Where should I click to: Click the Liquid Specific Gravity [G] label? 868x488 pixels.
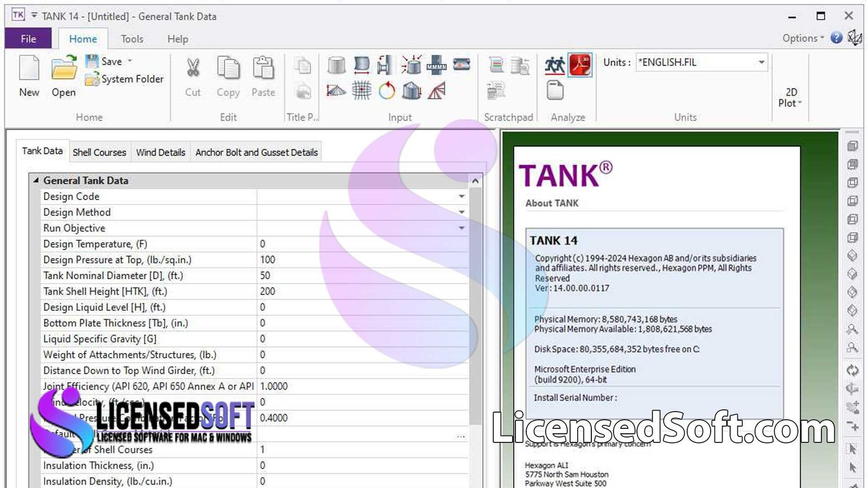pyautogui.click(x=100, y=339)
